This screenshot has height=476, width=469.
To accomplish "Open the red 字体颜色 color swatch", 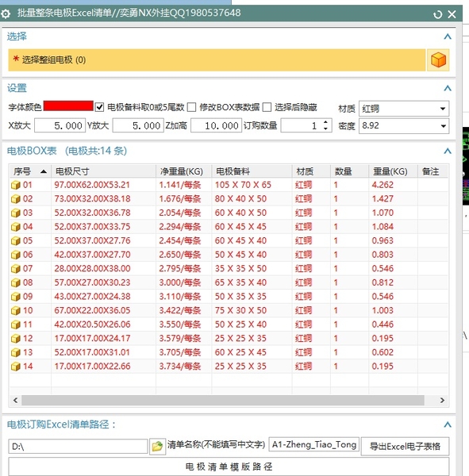I will 68,106.
